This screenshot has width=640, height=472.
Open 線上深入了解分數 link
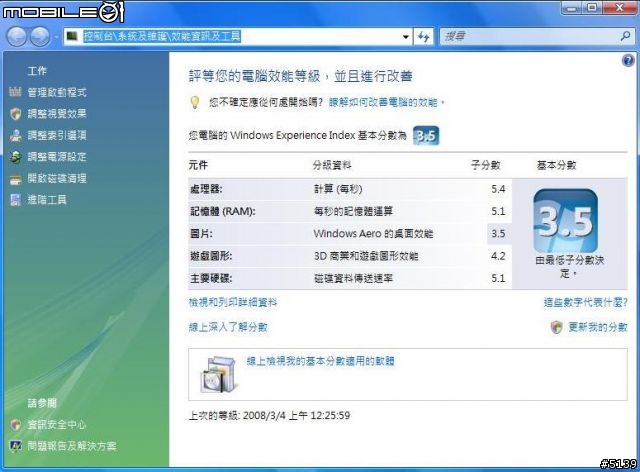[x=228, y=327]
